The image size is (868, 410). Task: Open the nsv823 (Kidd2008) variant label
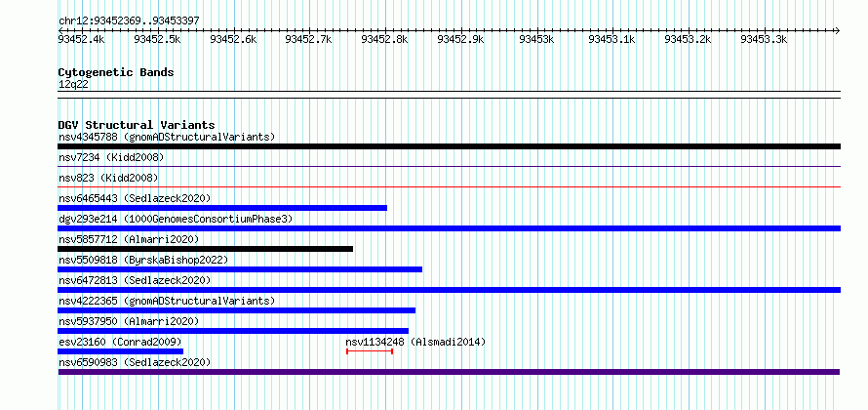(108, 179)
